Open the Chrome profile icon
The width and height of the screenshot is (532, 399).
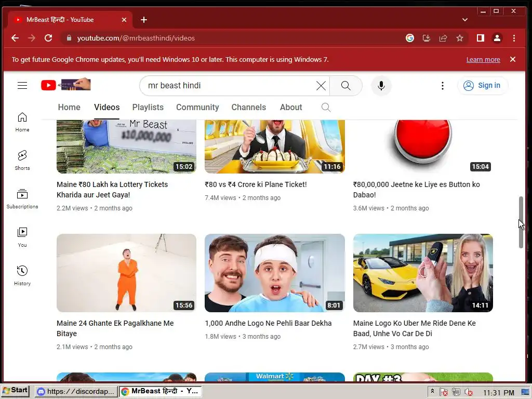[x=497, y=38]
